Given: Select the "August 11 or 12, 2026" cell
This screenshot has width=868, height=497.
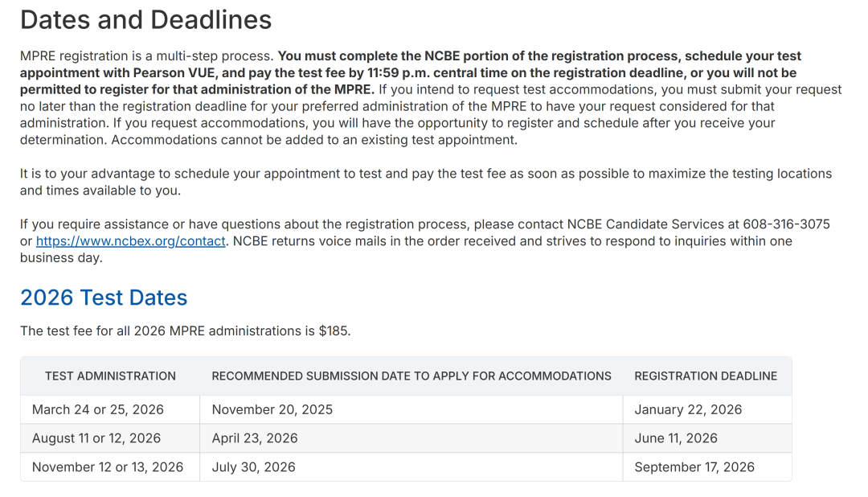Looking at the screenshot, I should pos(96,438).
